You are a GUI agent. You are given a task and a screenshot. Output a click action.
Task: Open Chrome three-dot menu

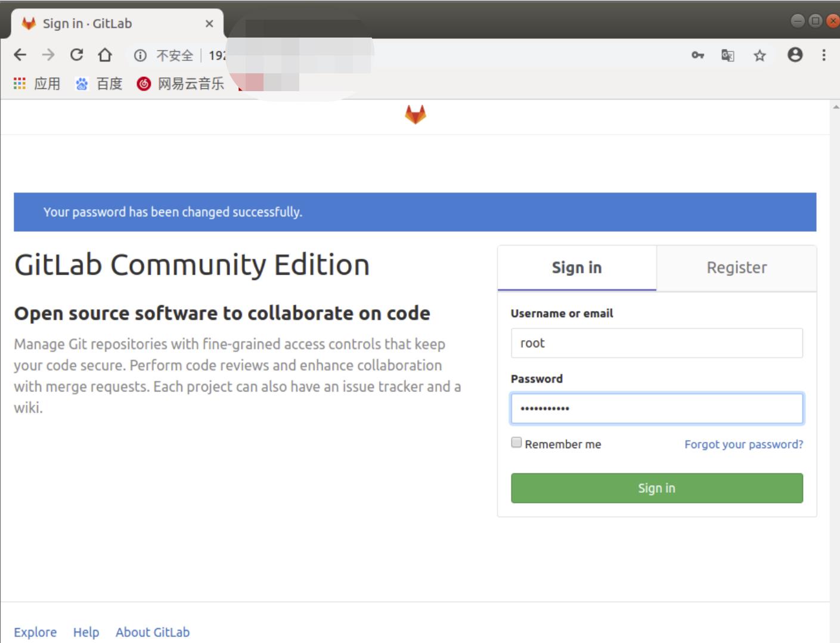coord(824,55)
